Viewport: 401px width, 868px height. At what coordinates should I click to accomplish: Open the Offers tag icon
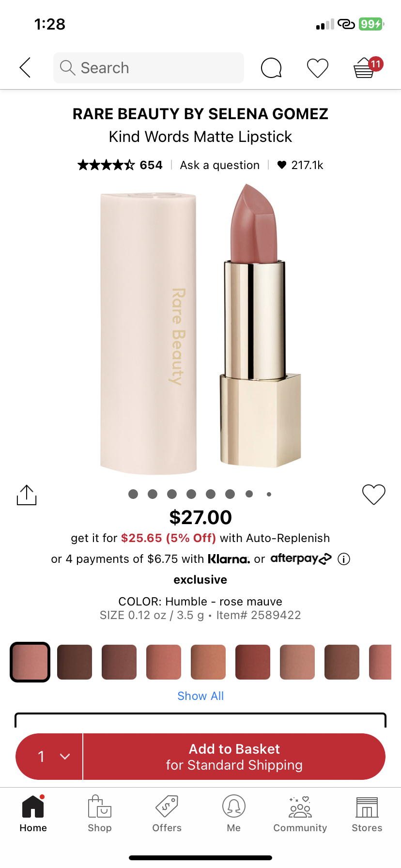167,813
